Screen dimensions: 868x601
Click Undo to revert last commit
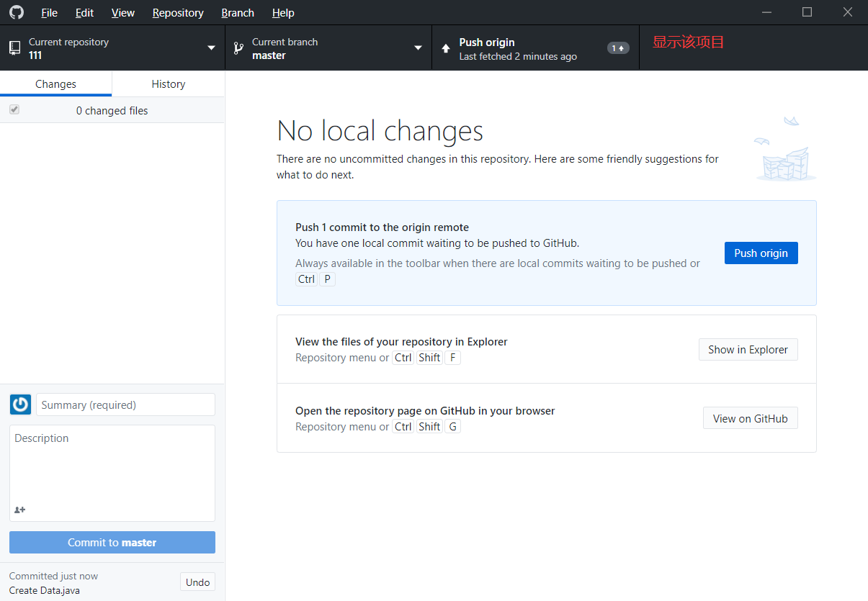click(197, 582)
